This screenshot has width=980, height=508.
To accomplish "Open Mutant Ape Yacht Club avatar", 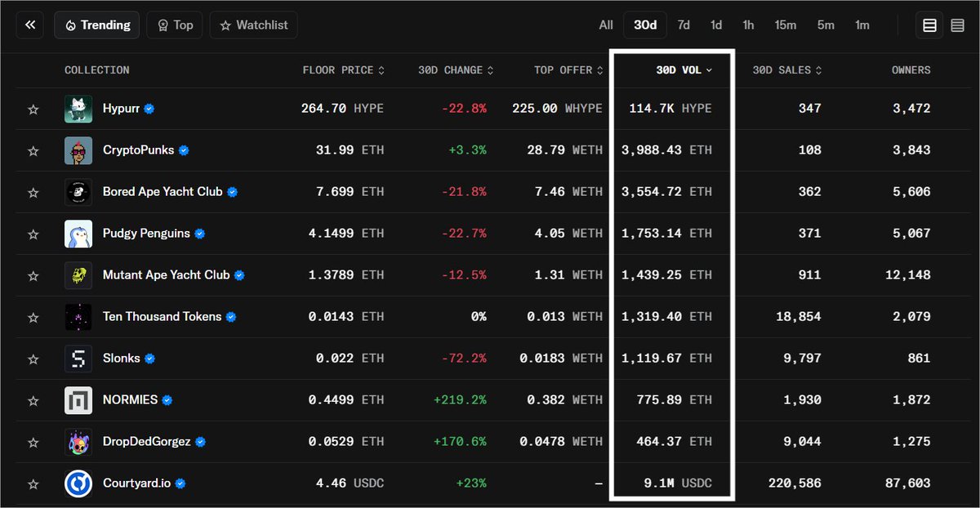I will (x=78, y=275).
